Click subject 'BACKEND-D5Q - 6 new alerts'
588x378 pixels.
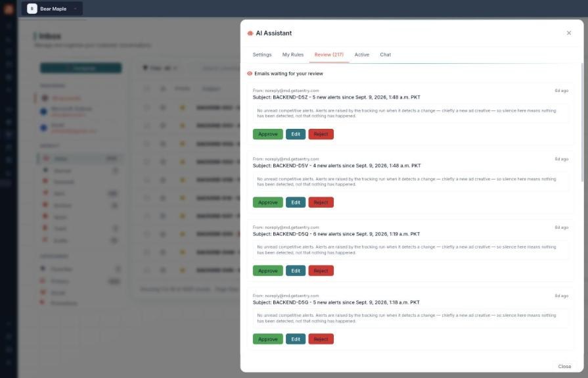tap(336, 234)
